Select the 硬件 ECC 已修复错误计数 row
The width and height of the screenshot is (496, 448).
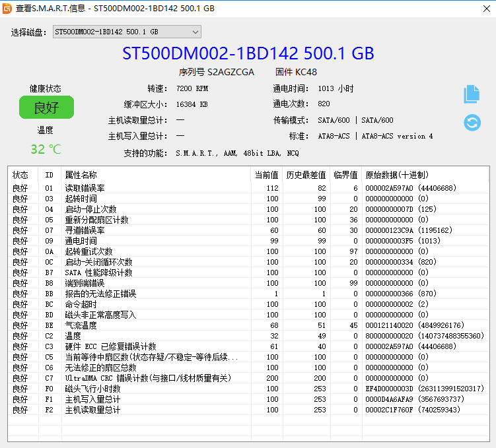pyautogui.click(x=248, y=346)
